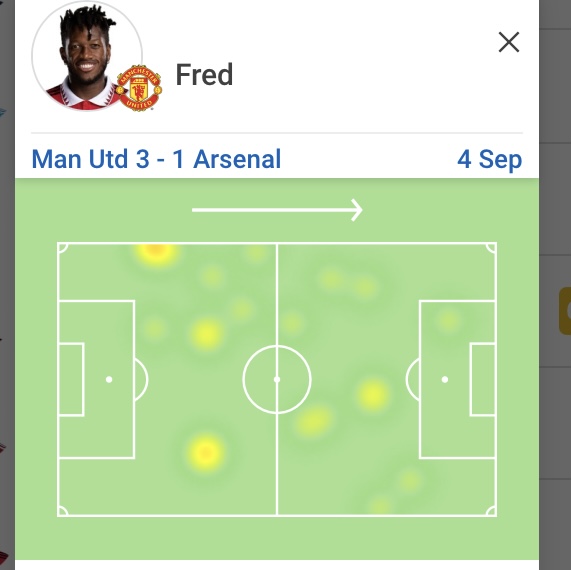The image size is (571, 570).
Task: Select the hotspot inside right penalty area
Action: tap(449, 321)
